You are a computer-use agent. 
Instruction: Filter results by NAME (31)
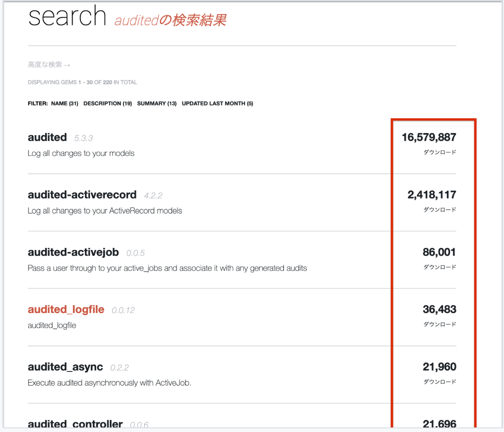coord(65,103)
